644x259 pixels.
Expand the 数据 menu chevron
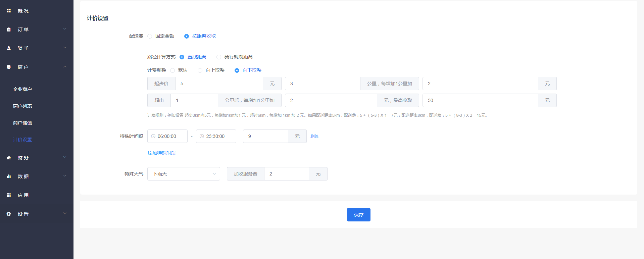[x=65, y=176]
